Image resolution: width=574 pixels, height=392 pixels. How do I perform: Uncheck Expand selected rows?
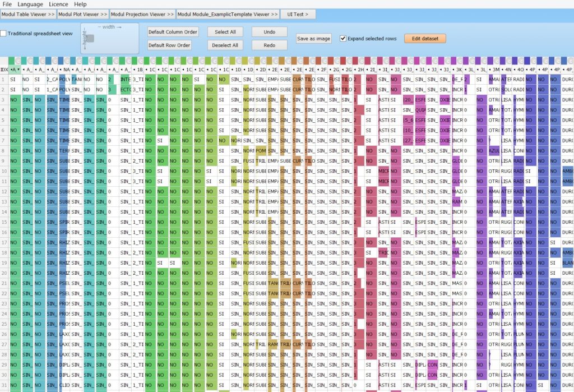pos(343,39)
